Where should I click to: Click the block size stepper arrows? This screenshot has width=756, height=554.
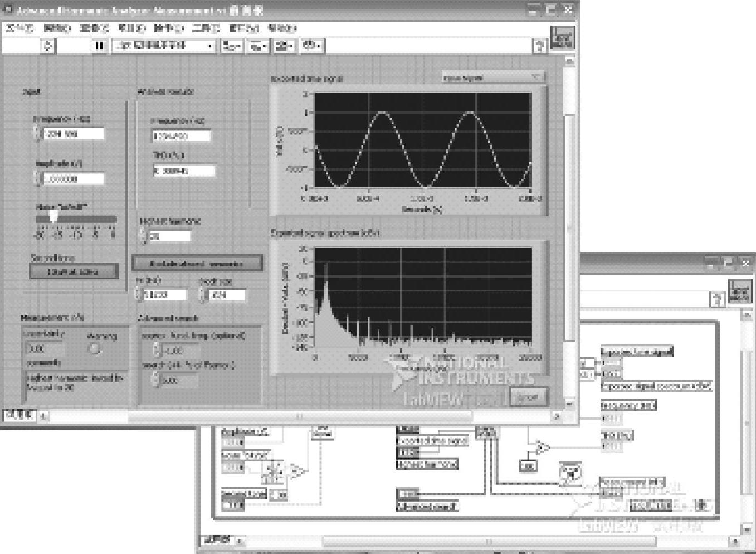click(x=204, y=294)
